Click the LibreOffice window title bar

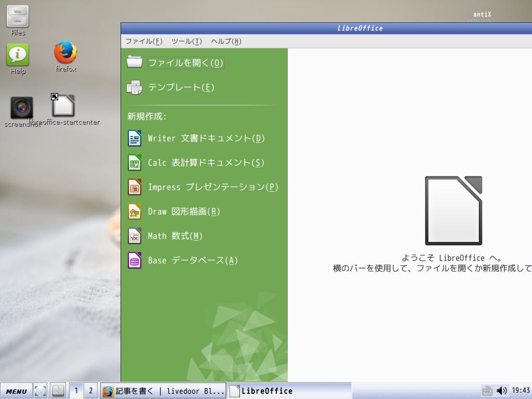pos(326,28)
